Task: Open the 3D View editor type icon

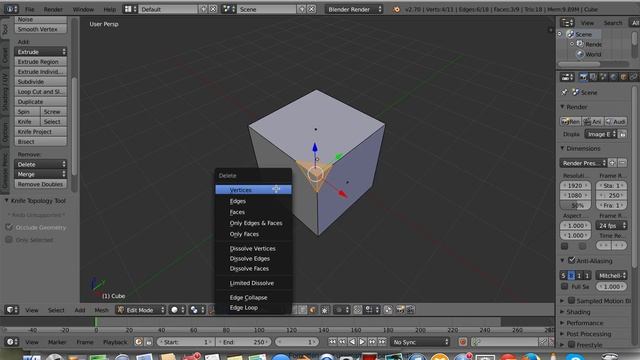Action: pos(11,310)
